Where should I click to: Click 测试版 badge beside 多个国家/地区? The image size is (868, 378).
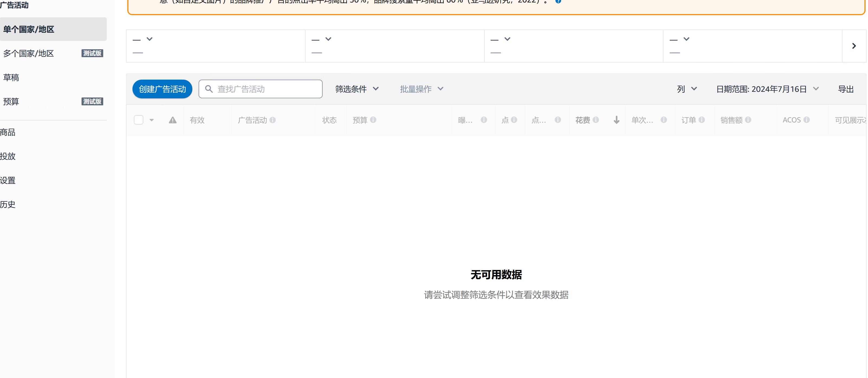click(92, 53)
